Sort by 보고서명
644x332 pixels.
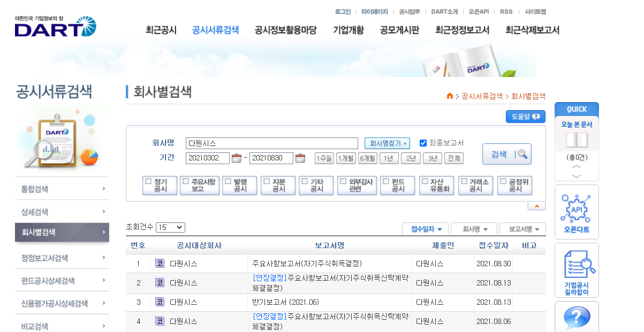click(522, 229)
